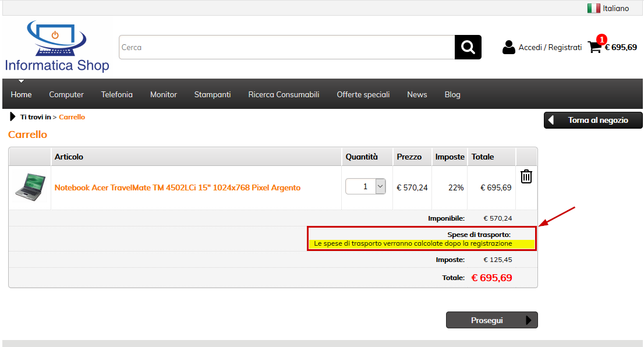
Task: Click the red total € 695,69
Action: coord(491,278)
